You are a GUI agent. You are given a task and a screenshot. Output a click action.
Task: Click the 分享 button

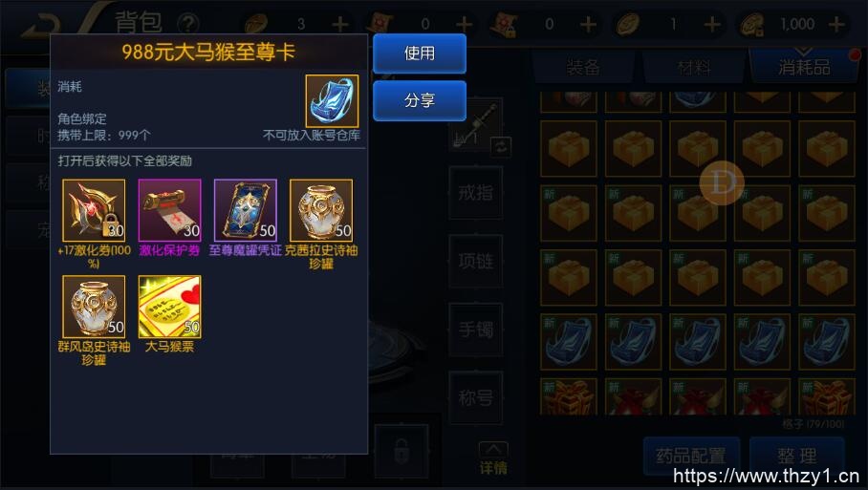(x=419, y=100)
